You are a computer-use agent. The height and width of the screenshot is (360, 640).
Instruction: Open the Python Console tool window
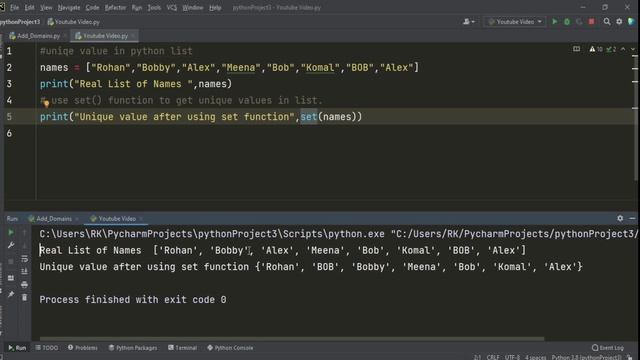pos(231,348)
